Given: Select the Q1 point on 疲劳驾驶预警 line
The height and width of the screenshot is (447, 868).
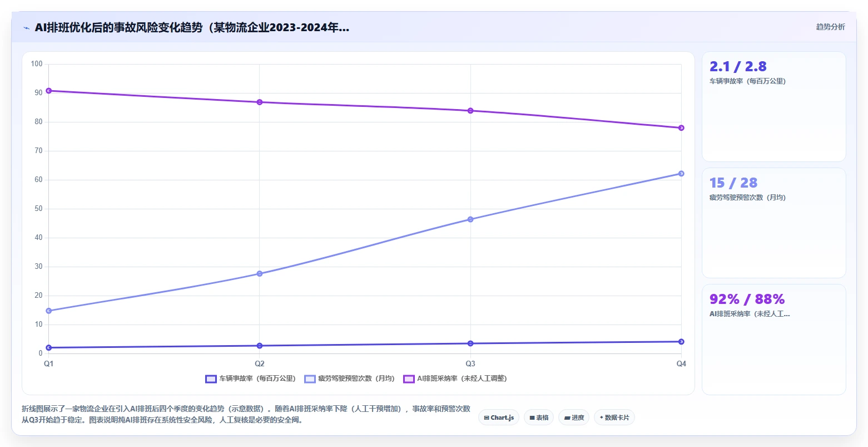Looking at the screenshot, I should (x=49, y=311).
